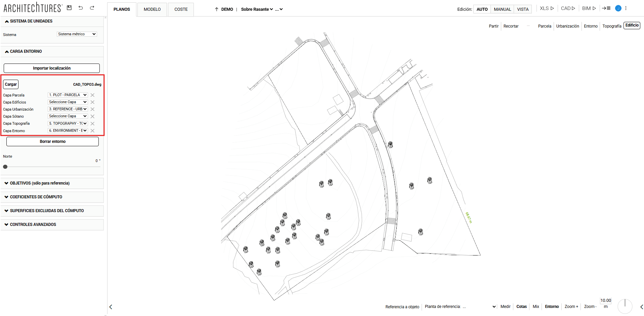
Task: Open the Capa Edificios 'Seleccione Capa' dropdown
Action: pos(68,102)
